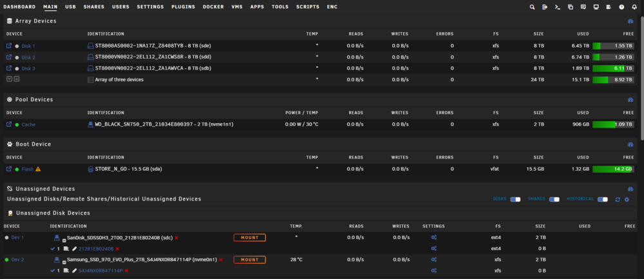Click the logout icon in the top bar
The height and width of the screenshot is (279, 644).
point(545,7)
